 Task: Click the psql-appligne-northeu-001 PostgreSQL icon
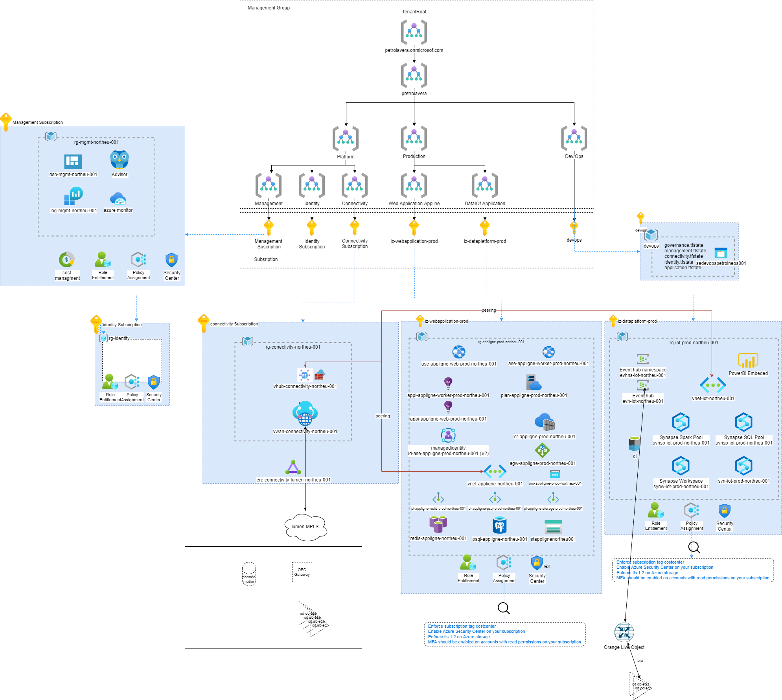click(x=499, y=525)
